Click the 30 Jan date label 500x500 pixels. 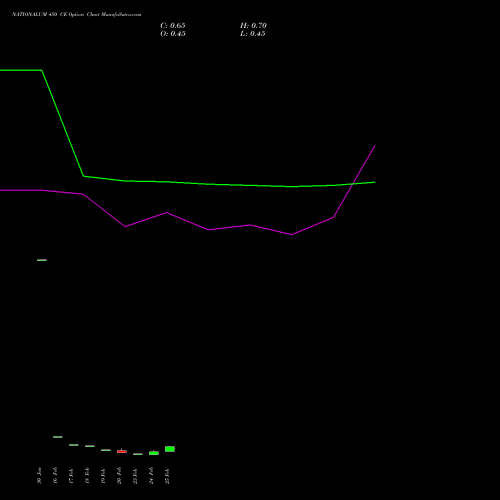pyautogui.click(x=39, y=476)
